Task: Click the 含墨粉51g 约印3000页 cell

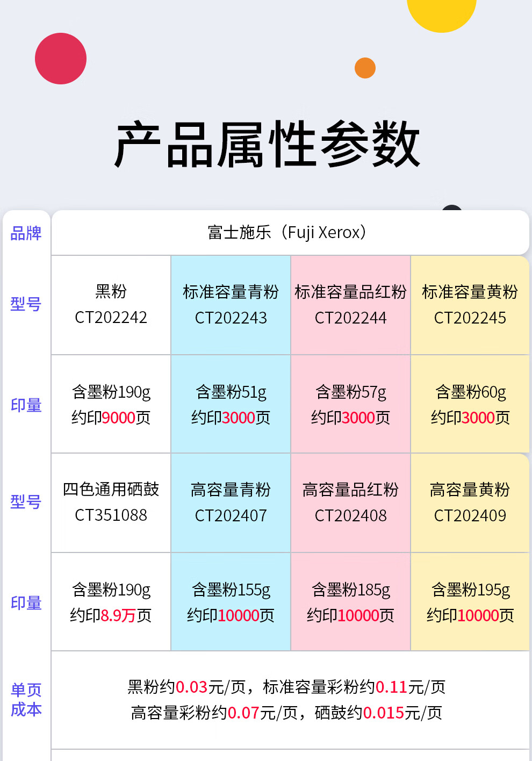Action: pyautogui.click(x=231, y=404)
